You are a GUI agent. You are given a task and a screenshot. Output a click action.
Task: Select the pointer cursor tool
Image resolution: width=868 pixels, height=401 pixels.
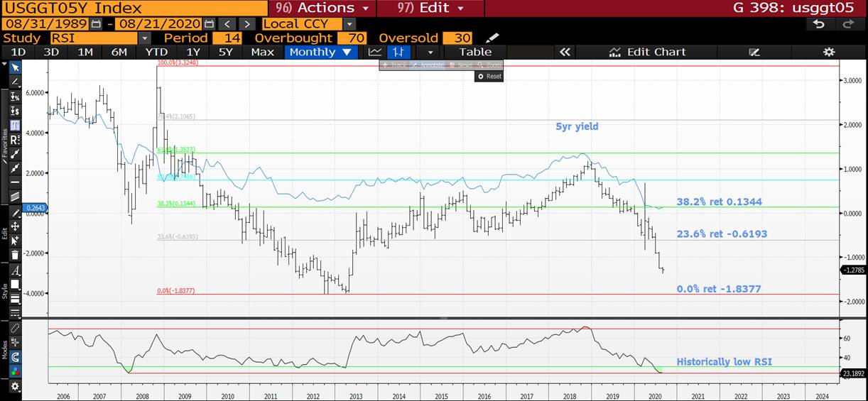point(15,67)
